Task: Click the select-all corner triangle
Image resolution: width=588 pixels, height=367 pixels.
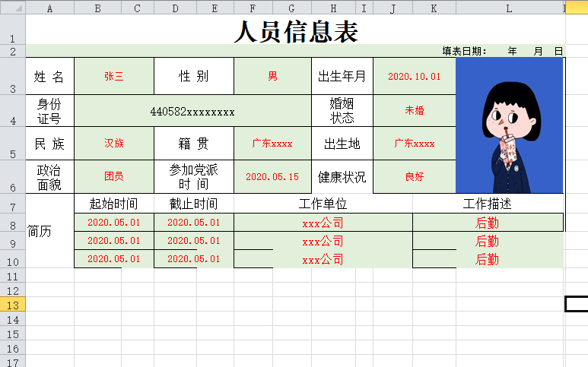Action: [13, 7]
